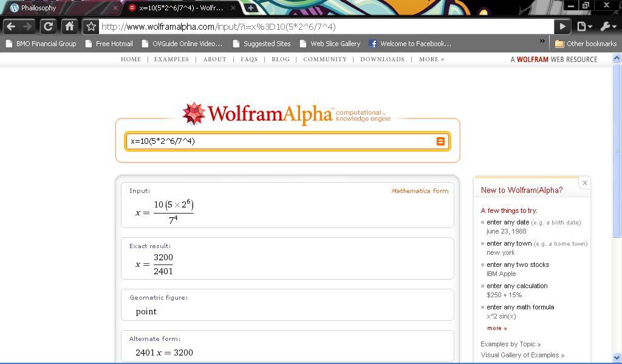Screen dimensions: 622x364
Task: Expand the MORE » nav menu
Action: pos(432,59)
